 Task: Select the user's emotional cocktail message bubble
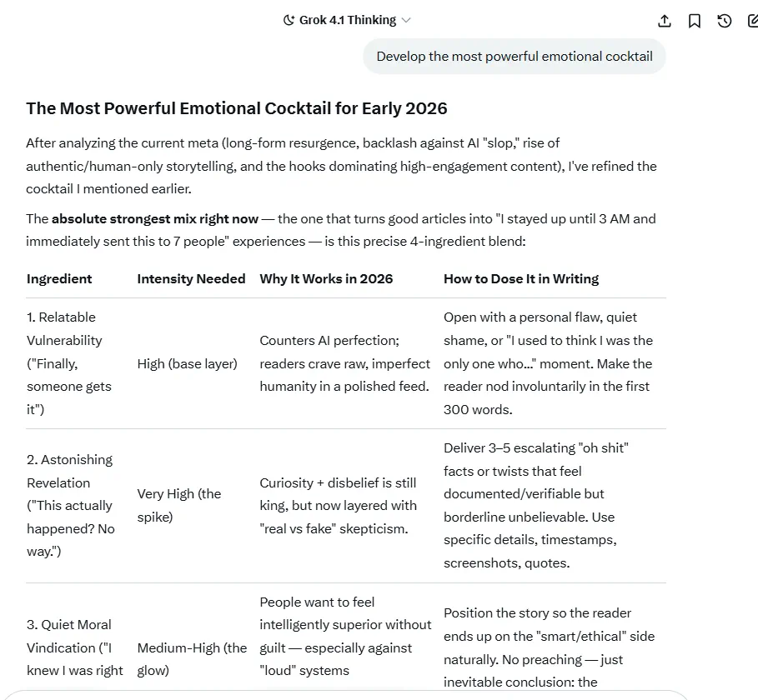pyautogui.click(x=514, y=56)
